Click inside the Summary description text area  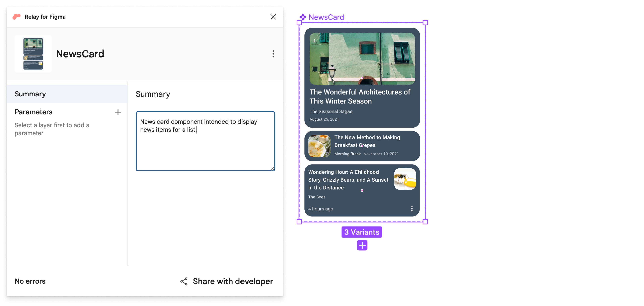(205, 141)
